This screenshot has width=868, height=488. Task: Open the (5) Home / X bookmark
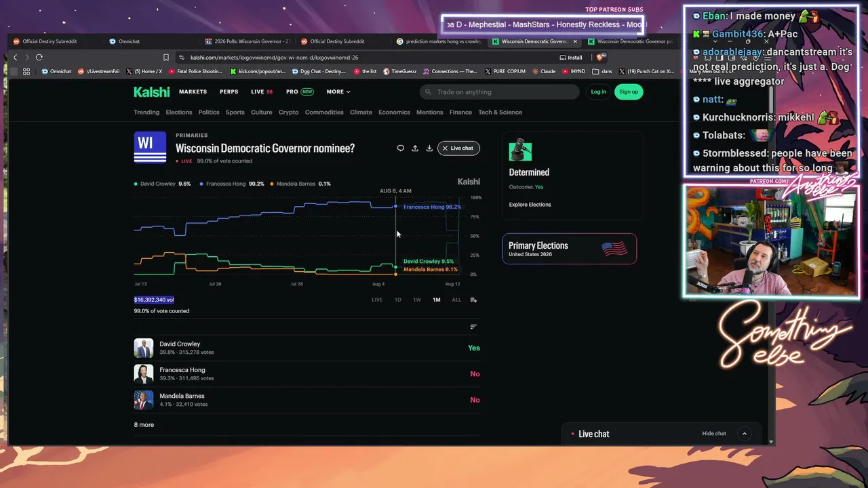click(144, 71)
